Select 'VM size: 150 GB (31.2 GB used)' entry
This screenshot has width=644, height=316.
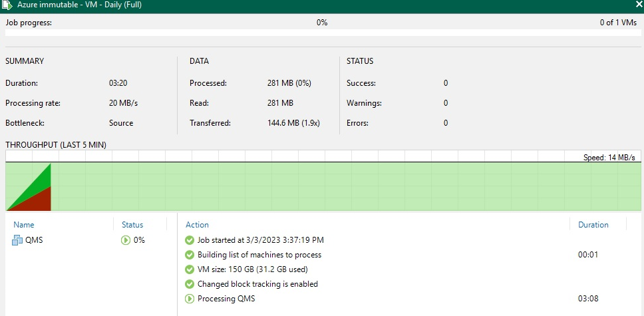(253, 269)
